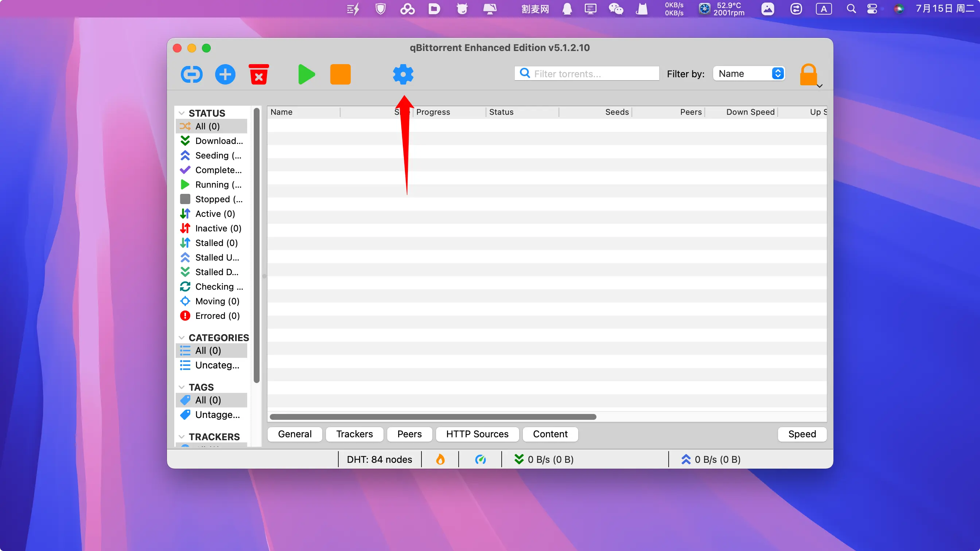Screen dimensions: 980x551
Task: Click the red Remove torrent trash icon
Action: (x=259, y=74)
